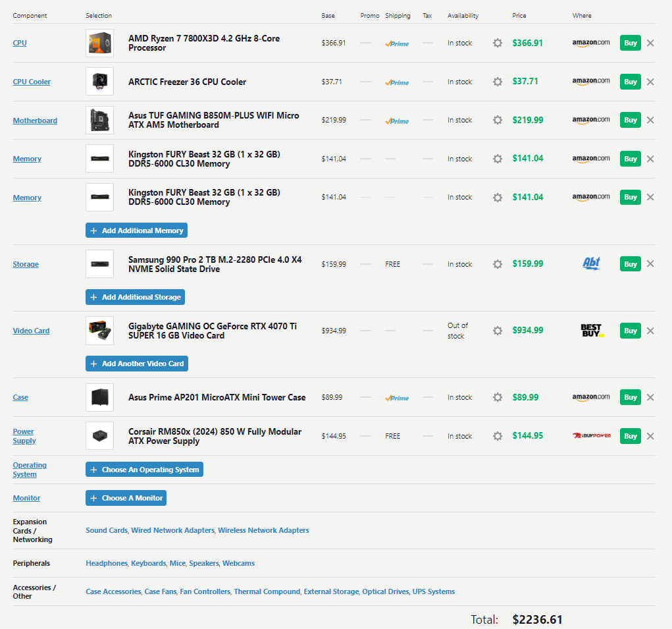Viewport: 672px width, 629px height.
Task: Open gear options for Gigabyte RTX 4070 Ti
Action: [x=497, y=331]
